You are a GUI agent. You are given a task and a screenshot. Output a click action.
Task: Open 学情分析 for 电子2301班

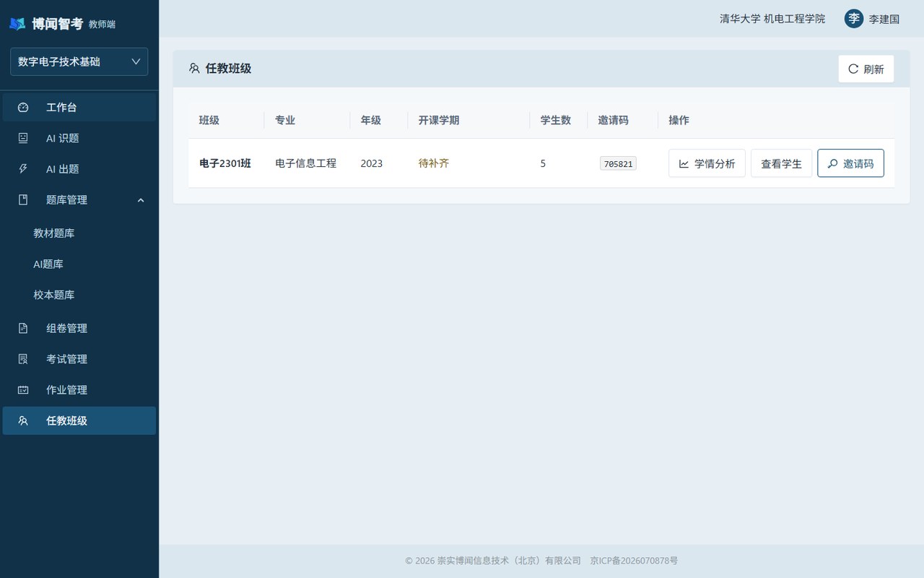707,163
